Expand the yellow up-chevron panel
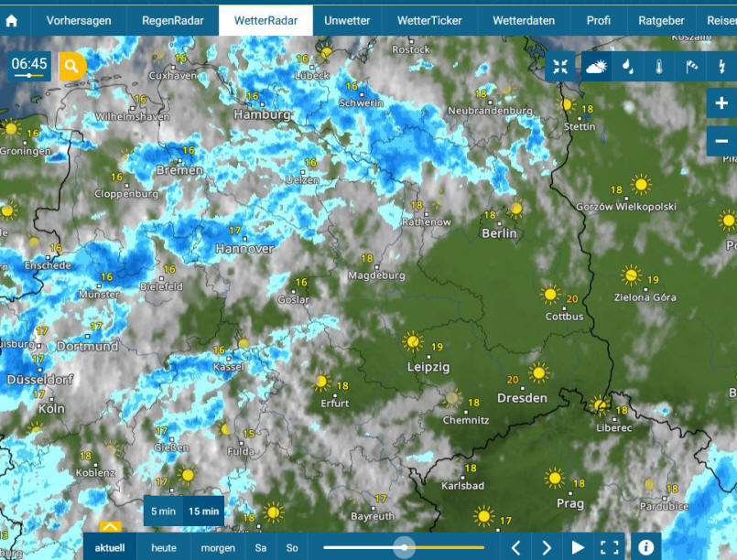This screenshot has height=560, width=737. point(111,527)
